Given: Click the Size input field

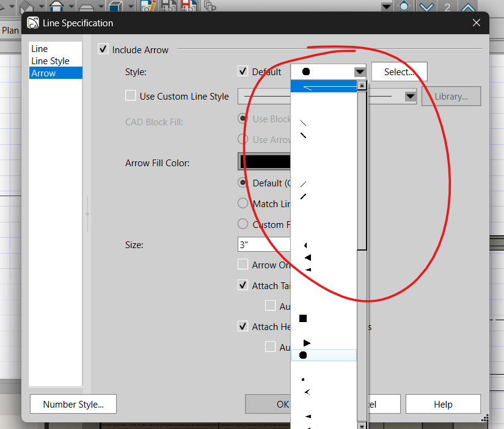Looking at the screenshot, I should click(264, 244).
